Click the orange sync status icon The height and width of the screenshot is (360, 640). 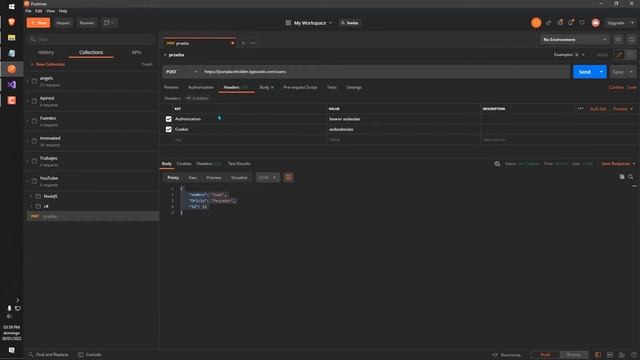click(536, 23)
